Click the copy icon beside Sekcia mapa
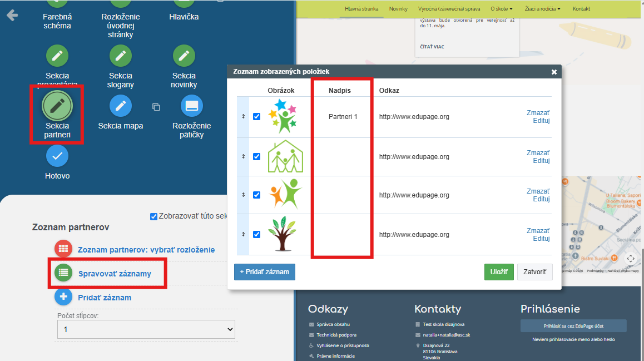This screenshot has width=644, height=361. (156, 107)
